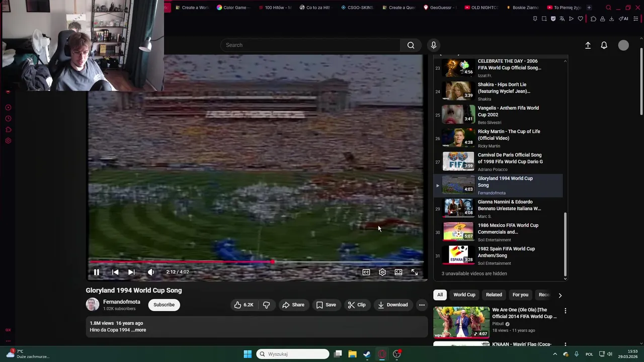Open the Windows Start menu
The width and height of the screenshot is (644, 362).
(248, 354)
